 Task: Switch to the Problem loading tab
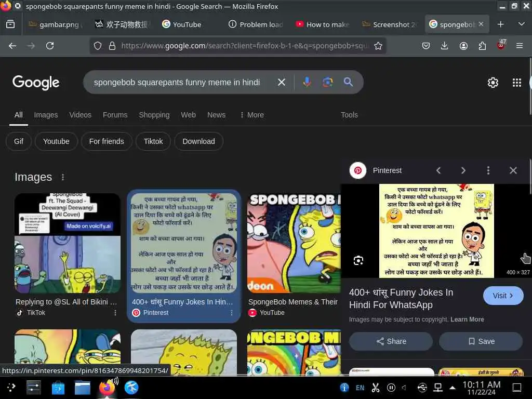(x=256, y=24)
